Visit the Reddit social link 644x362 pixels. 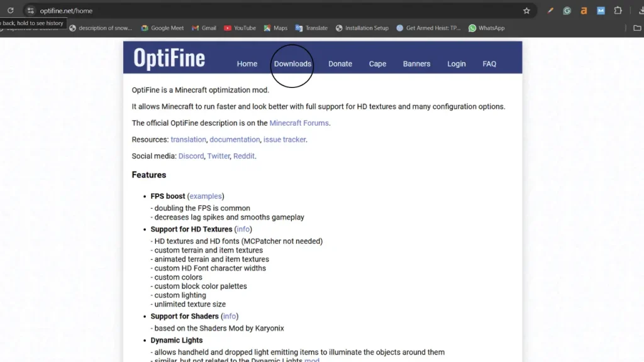[x=244, y=156]
